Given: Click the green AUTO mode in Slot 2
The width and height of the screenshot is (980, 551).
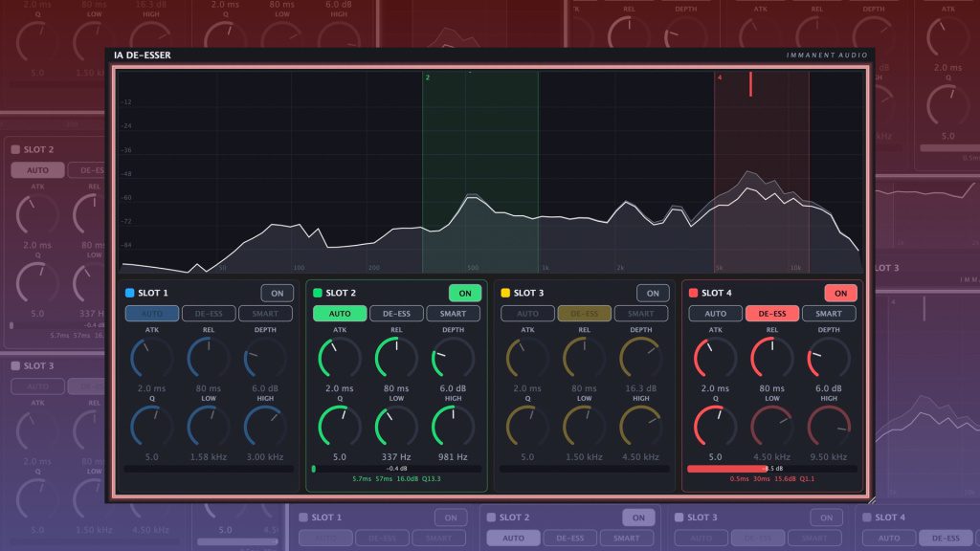Looking at the screenshot, I should [340, 314].
